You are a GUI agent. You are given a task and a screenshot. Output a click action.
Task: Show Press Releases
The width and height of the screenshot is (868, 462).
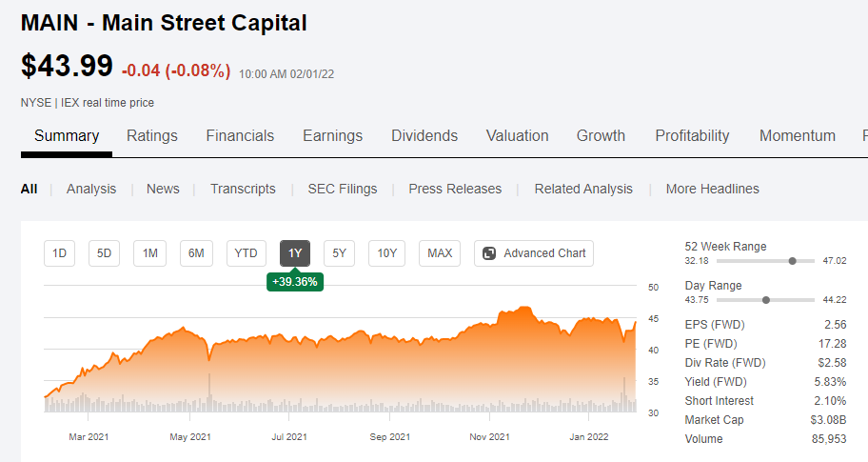pyautogui.click(x=455, y=189)
